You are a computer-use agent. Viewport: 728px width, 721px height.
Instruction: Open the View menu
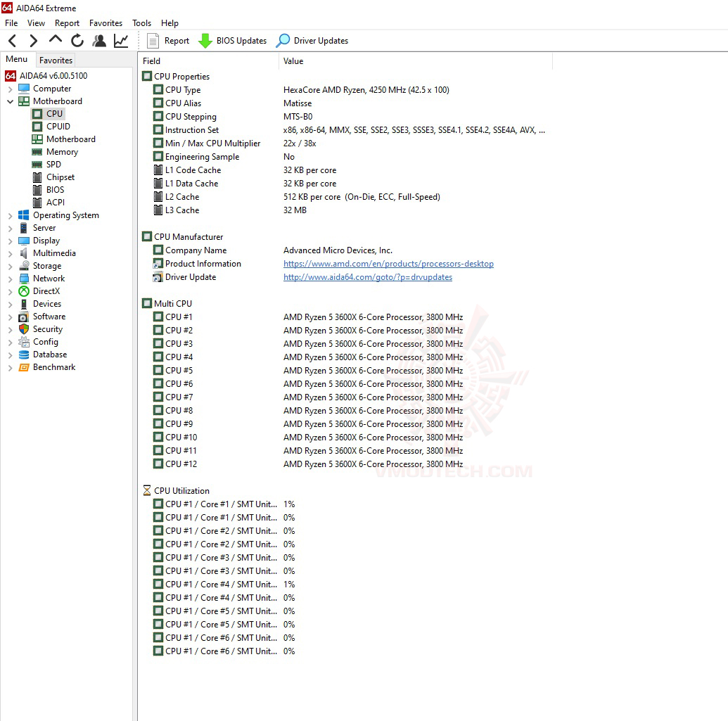click(x=36, y=23)
